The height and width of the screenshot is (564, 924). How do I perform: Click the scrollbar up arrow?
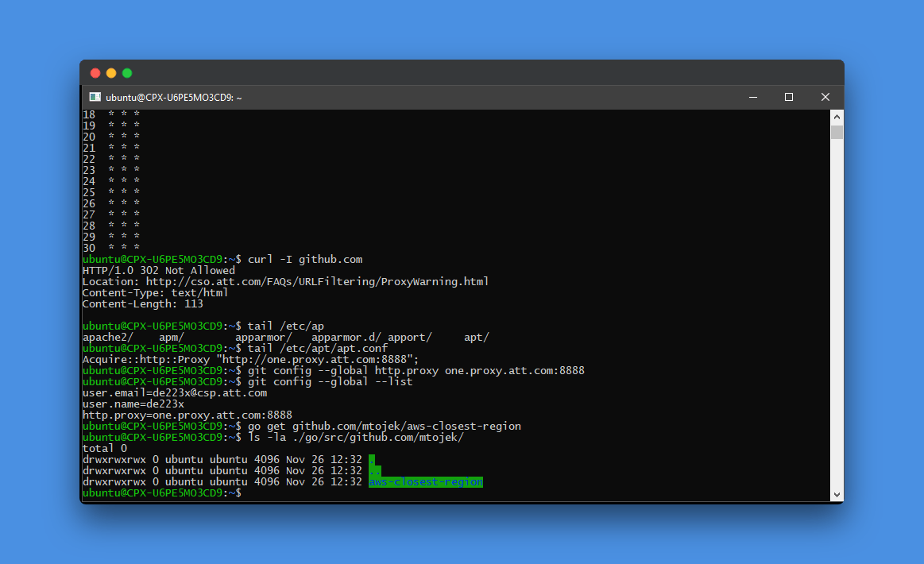click(836, 115)
